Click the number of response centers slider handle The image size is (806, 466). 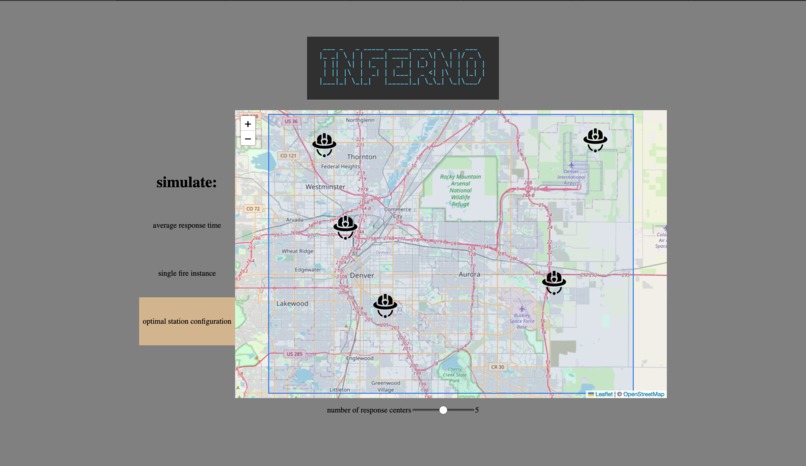[443, 410]
